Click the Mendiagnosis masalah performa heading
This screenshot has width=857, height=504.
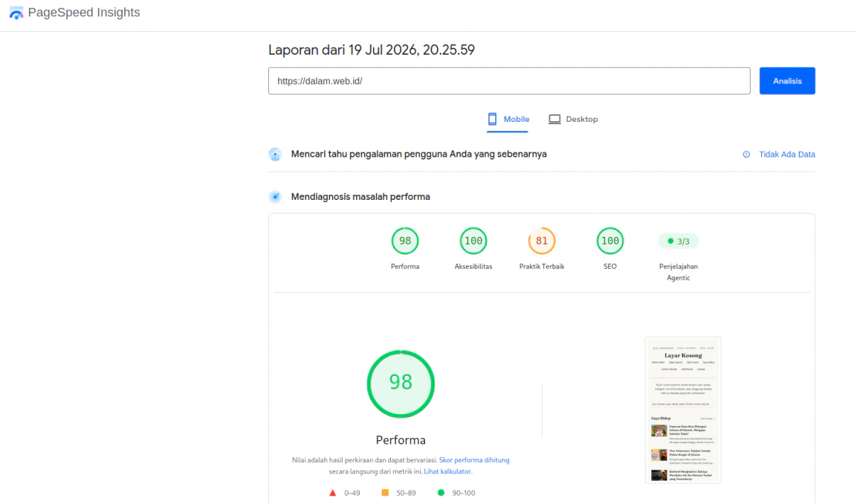tap(360, 197)
